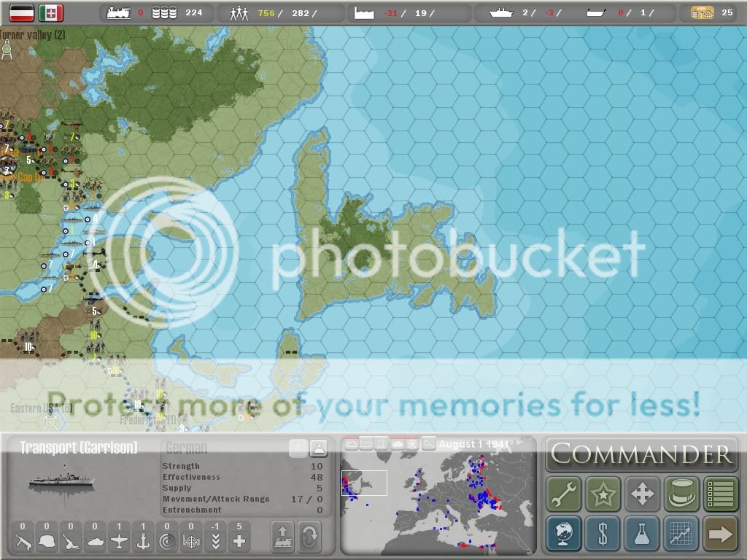Click the faded toggle beside the mountain icon
The width and height of the screenshot is (747, 560).
(x=298, y=448)
